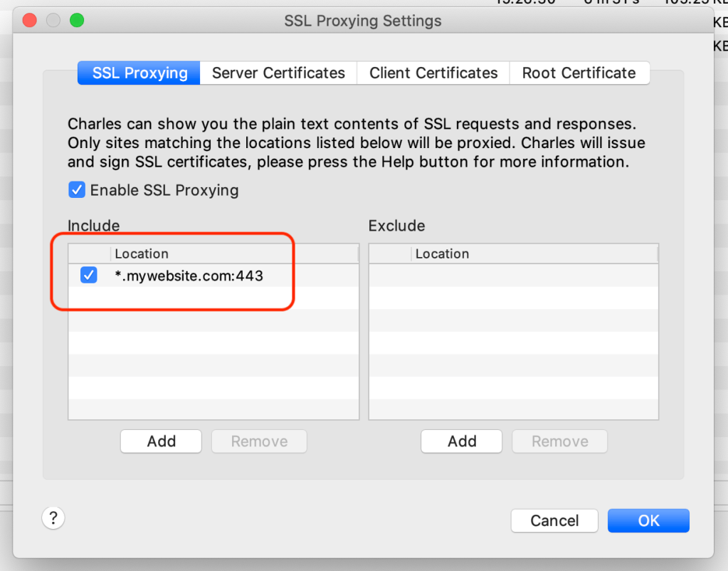This screenshot has height=571, width=728.
Task: Click Add under the Exclude list
Action: (461, 441)
